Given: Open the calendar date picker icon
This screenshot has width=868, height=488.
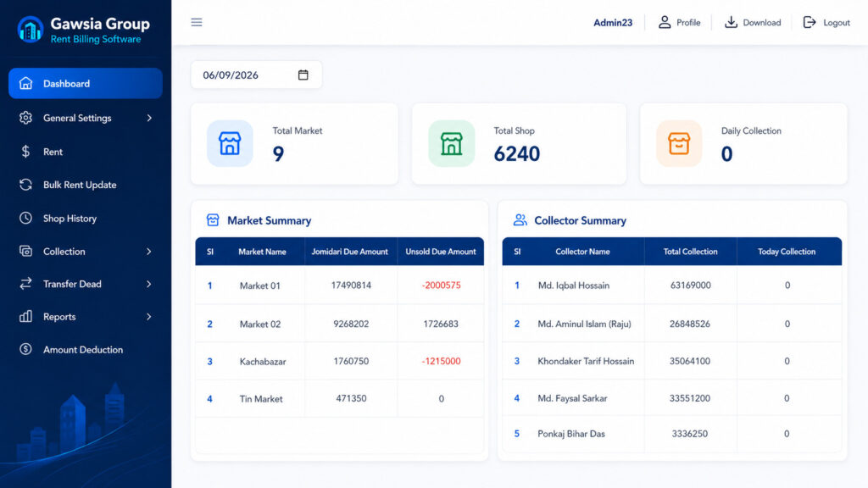Looking at the screenshot, I should pos(303,75).
